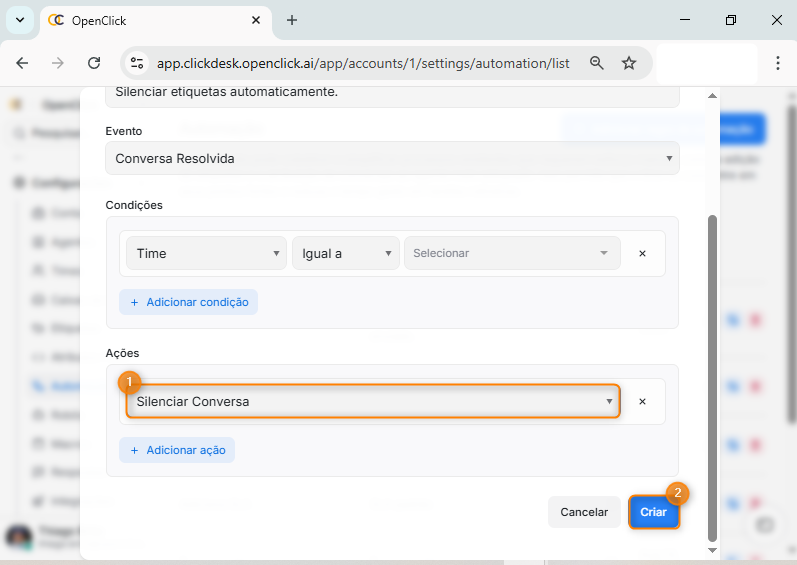Open the Silenciar Conversa action dropdown
797x565 pixels.
tap(373, 402)
